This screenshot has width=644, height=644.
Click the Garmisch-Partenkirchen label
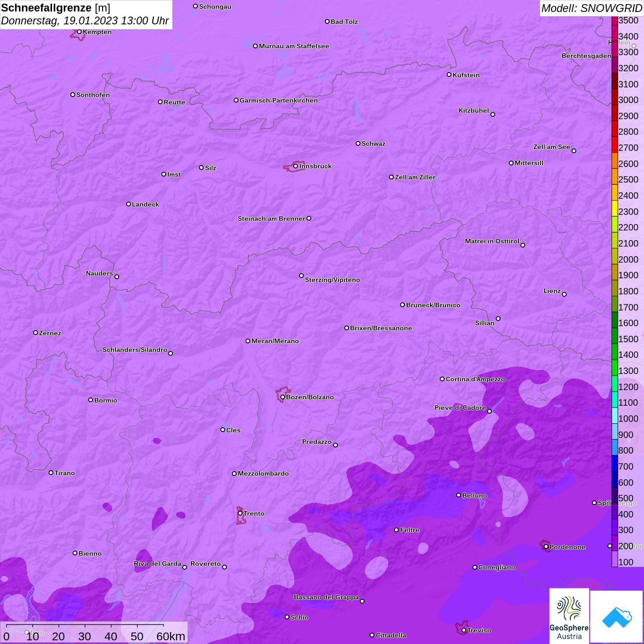(x=279, y=100)
